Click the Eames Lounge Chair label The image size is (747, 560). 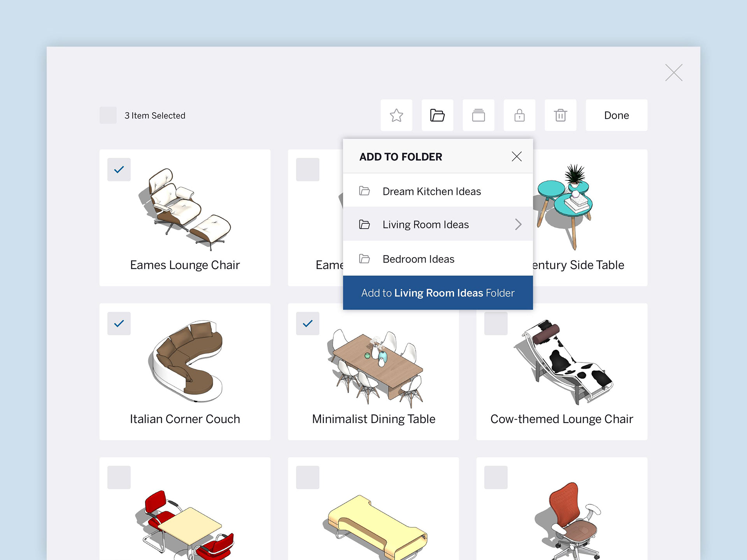(x=185, y=265)
